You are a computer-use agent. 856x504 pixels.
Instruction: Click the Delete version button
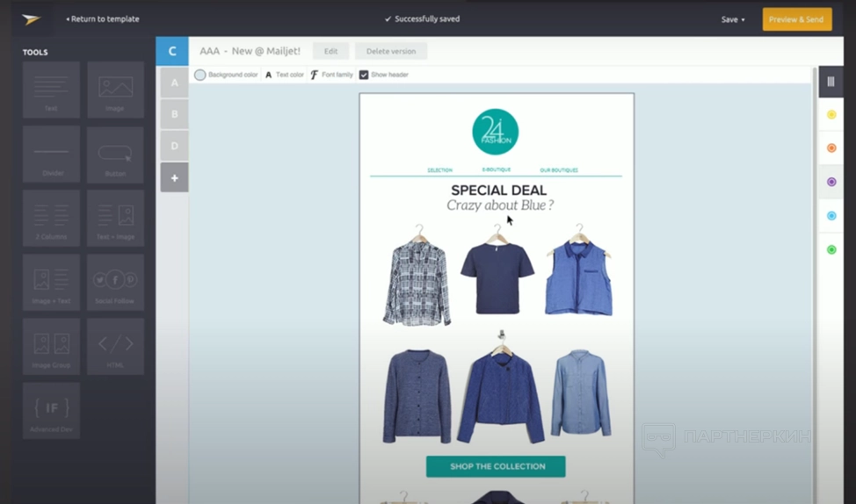391,51
